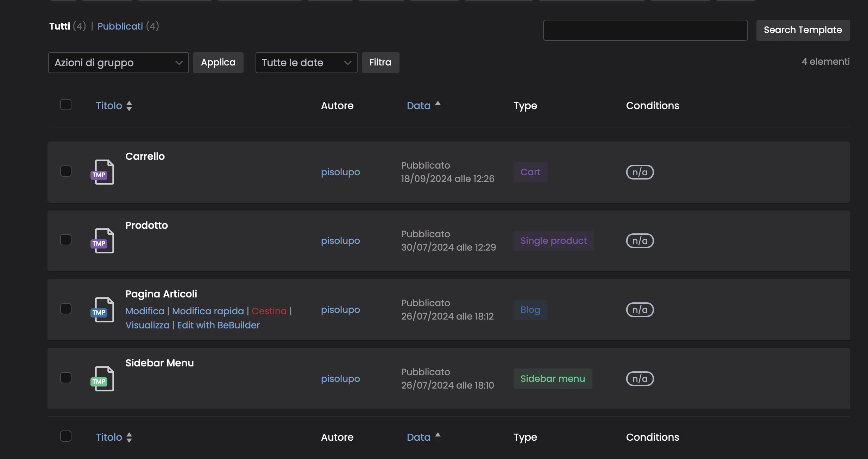
Task: Click the Pagina Articoli TMP template icon
Action: tap(102, 310)
